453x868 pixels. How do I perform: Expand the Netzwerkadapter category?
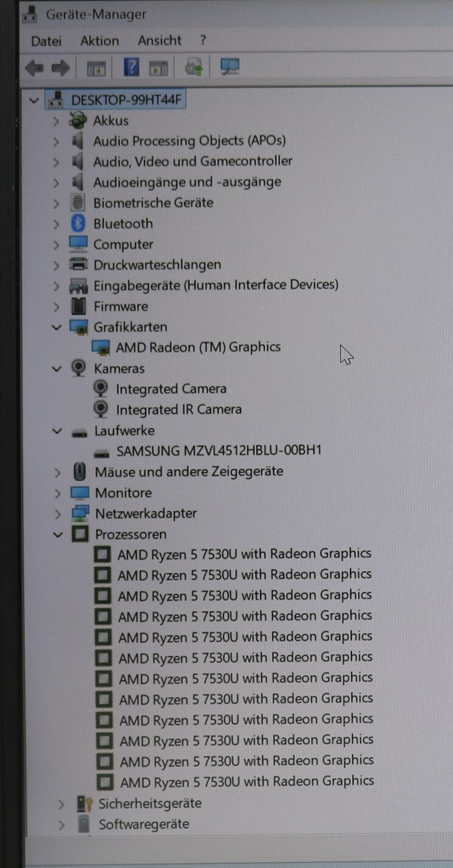(58, 514)
